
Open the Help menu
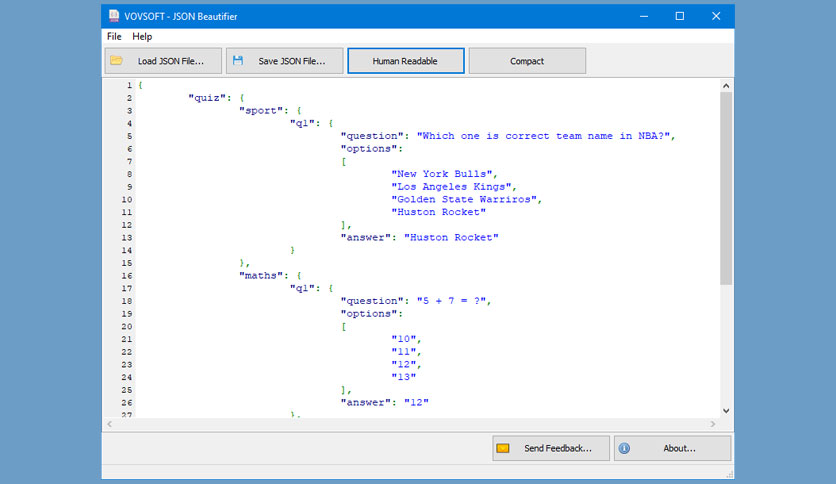[x=142, y=36]
